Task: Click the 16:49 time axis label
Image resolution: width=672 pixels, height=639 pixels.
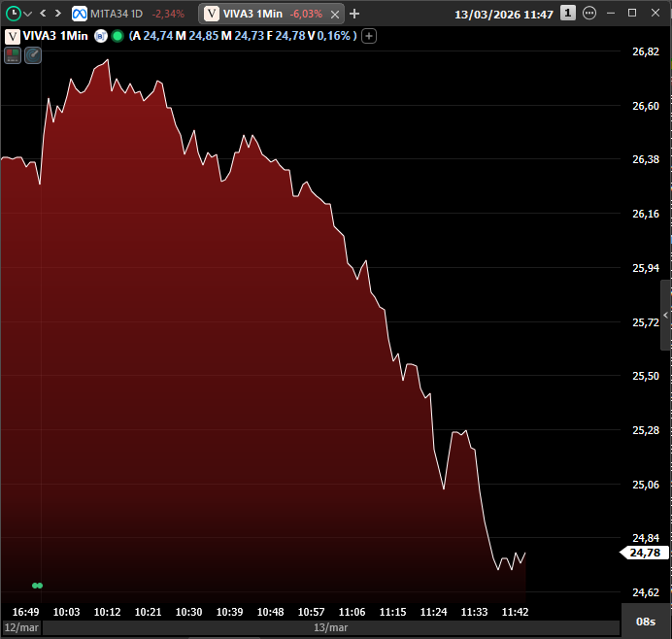Action: click(25, 612)
